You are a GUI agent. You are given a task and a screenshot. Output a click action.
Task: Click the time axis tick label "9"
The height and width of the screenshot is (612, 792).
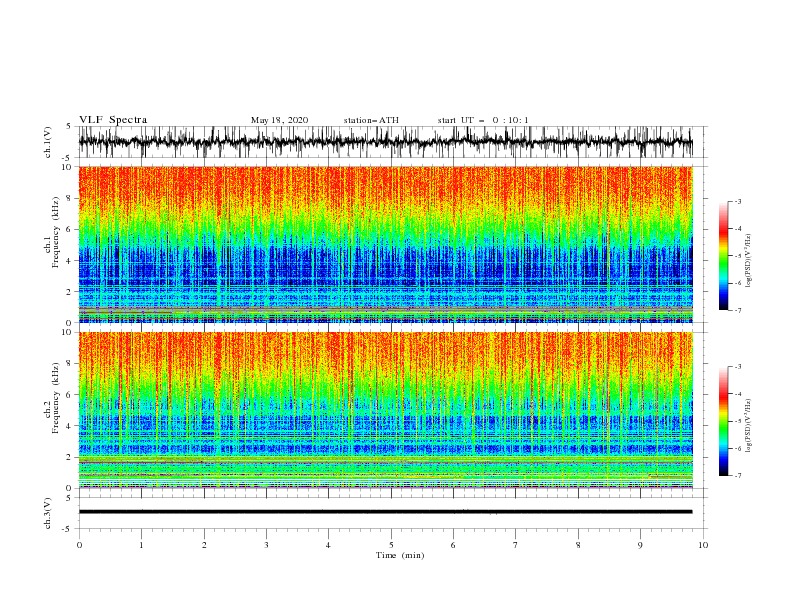pos(640,545)
